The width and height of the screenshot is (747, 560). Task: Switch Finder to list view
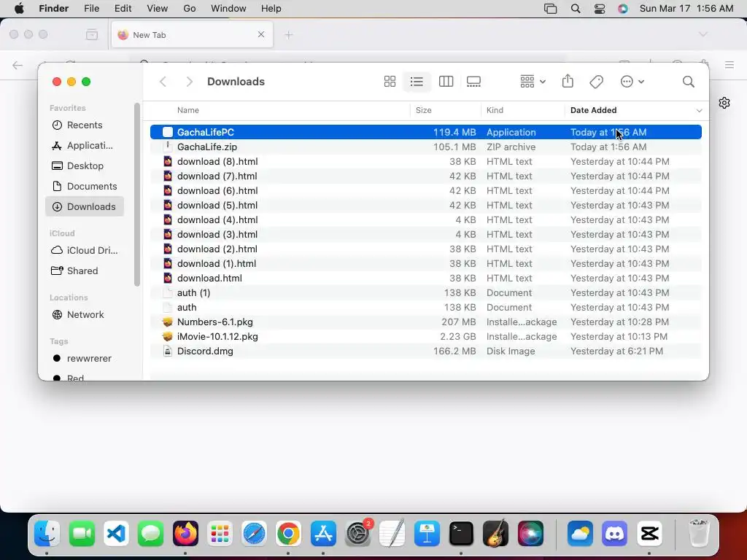tap(417, 82)
